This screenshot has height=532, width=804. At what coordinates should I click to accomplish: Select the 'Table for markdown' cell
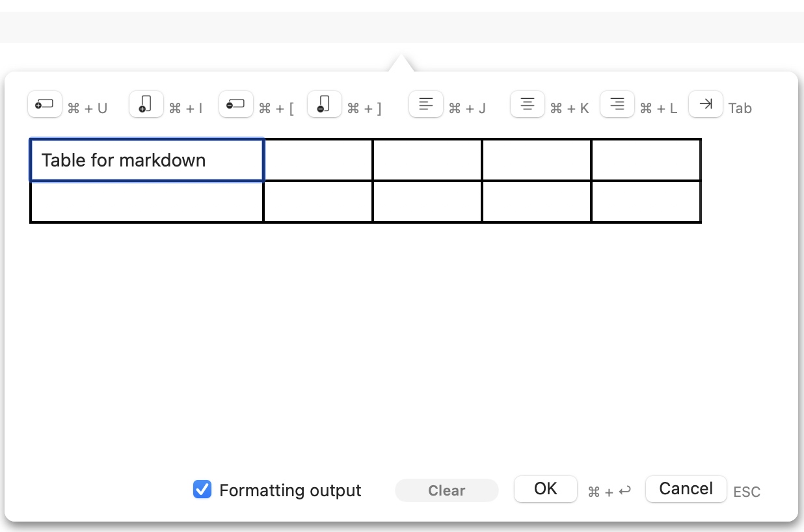(147, 160)
